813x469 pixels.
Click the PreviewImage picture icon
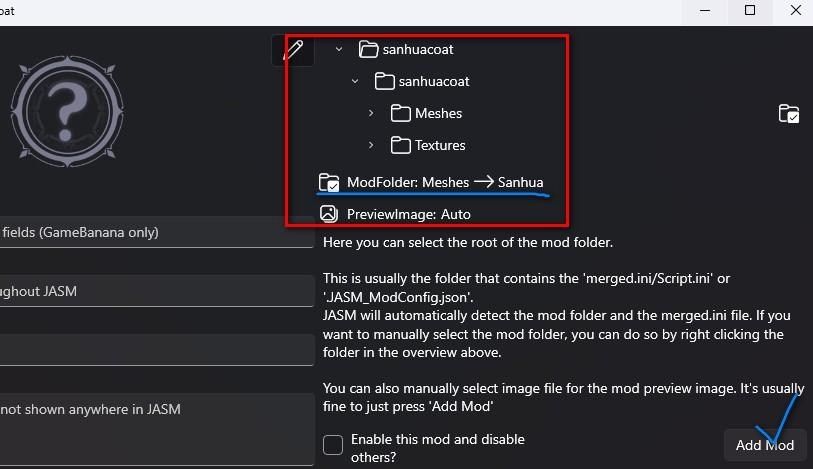[329, 214]
